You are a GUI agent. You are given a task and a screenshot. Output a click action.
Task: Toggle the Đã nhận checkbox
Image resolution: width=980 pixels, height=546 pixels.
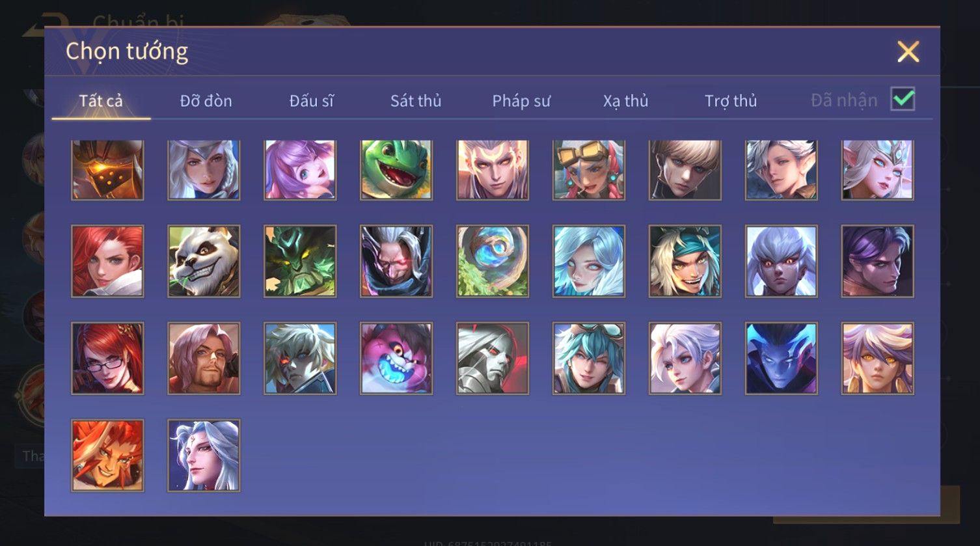pyautogui.click(x=903, y=100)
